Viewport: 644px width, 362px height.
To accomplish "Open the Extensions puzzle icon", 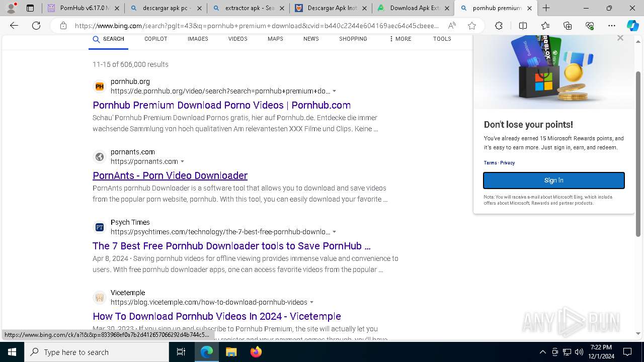I will point(499,26).
